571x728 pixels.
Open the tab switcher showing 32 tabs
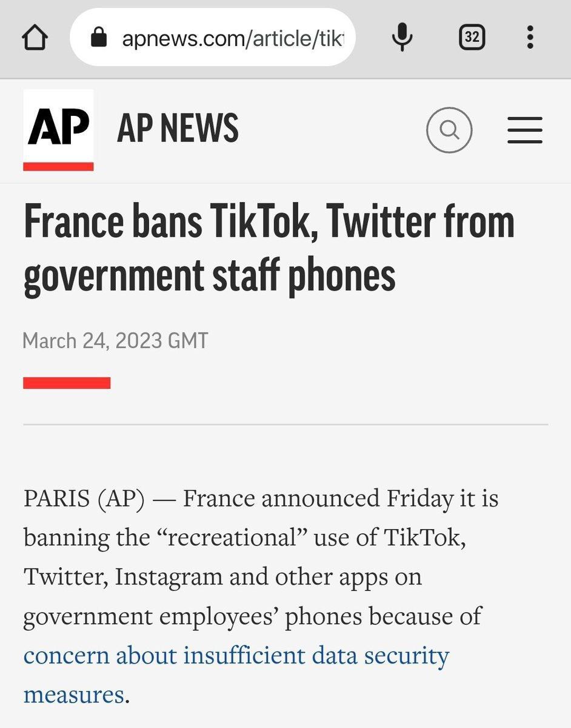pos(471,38)
